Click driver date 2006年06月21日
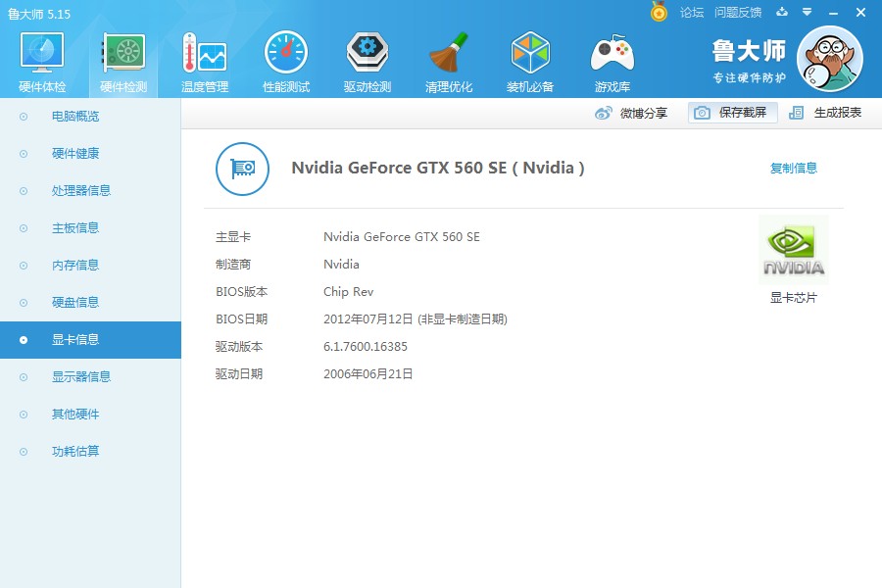The height and width of the screenshot is (588, 882). 367,374
